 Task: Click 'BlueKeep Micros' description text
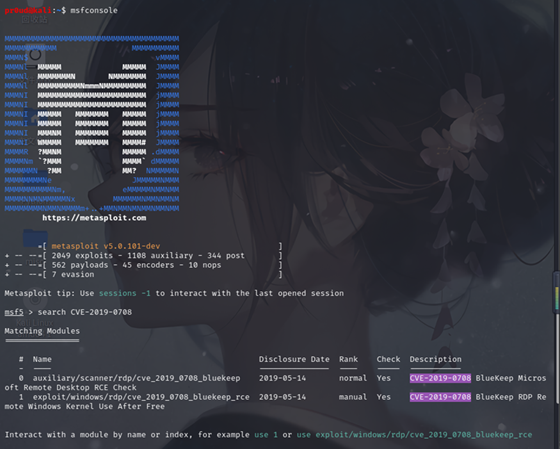(511, 378)
